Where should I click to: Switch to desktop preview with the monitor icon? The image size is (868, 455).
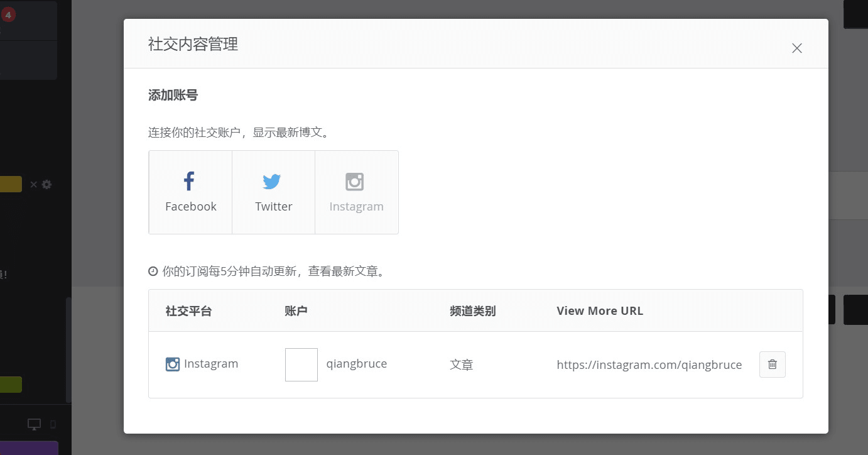(33, 424)
